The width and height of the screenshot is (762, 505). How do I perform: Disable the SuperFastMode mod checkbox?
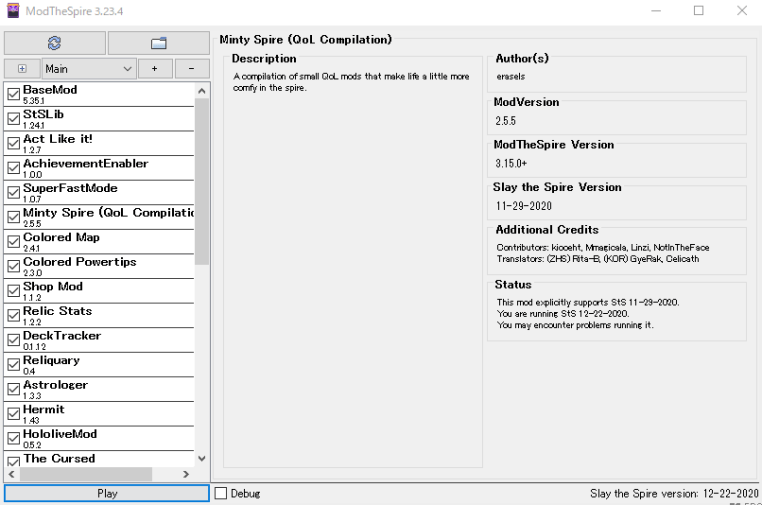[x=14, y=193]
